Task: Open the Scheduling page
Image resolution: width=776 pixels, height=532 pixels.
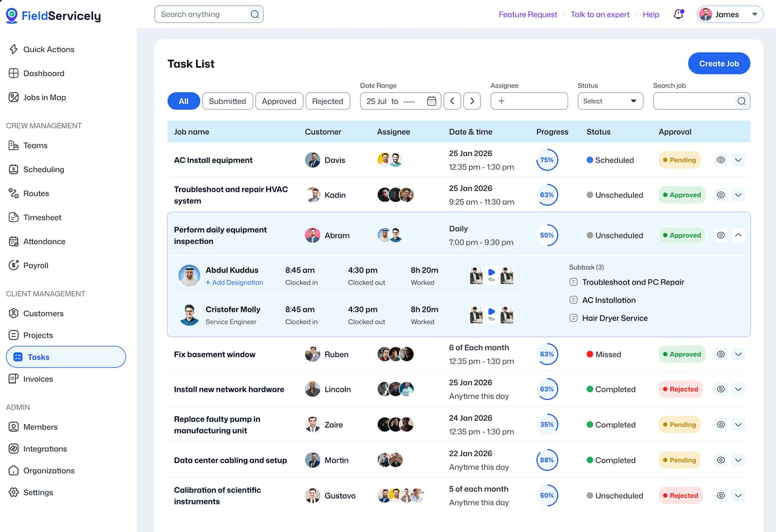Action: click(44, 169)
